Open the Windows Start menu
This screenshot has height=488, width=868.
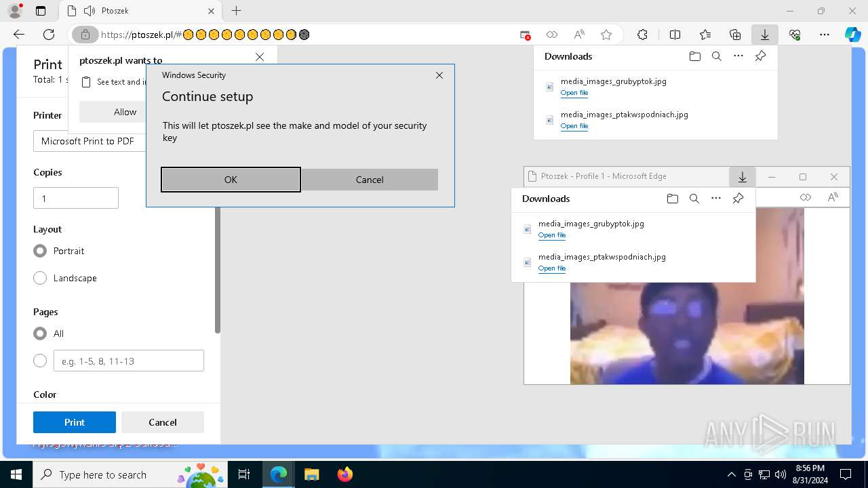(x=15, y=474)
